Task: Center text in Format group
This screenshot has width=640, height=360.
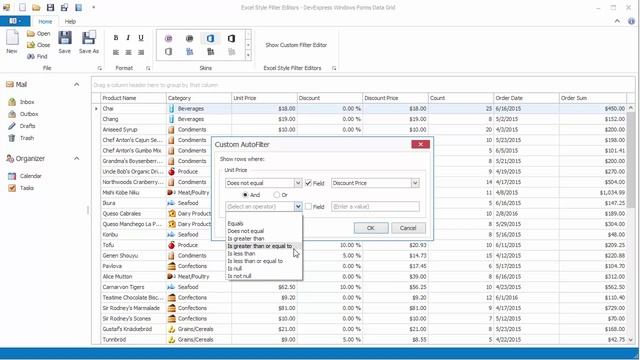Action: (128, 52)
